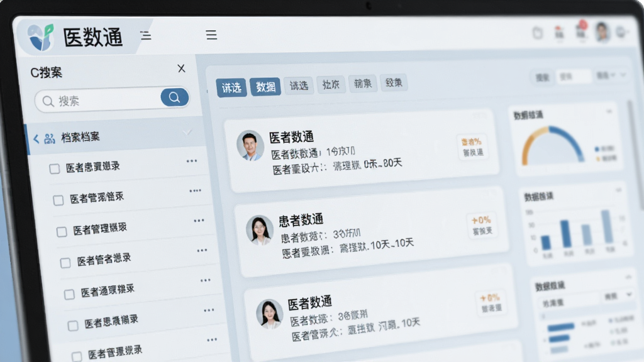This screenshot has width=644, height=362.
Task: Open the hamburger menu in the top bar
Action: tap(211, 35)
